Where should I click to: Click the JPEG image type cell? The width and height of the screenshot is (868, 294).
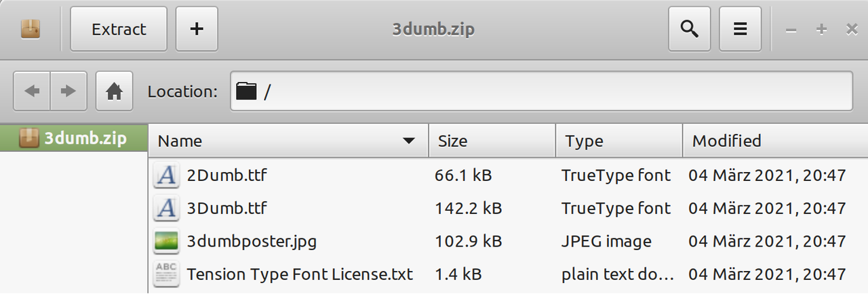[x=606, y=241]
